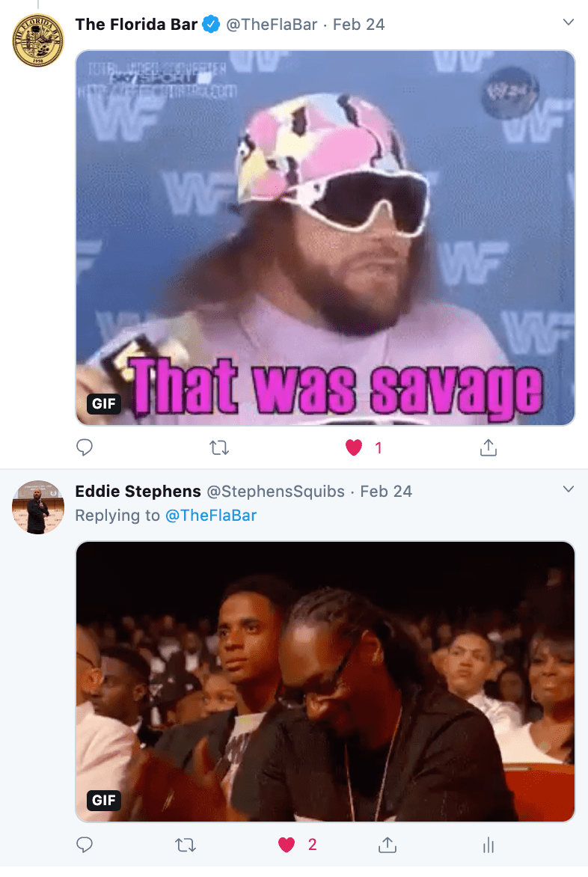Share Eddie Stephens' tweet
The image size is (588, 877).
(x=388, y=845)
